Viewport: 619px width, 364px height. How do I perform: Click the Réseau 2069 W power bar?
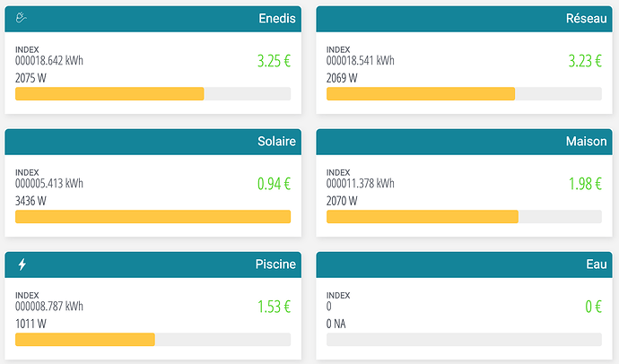click(463, 94)
